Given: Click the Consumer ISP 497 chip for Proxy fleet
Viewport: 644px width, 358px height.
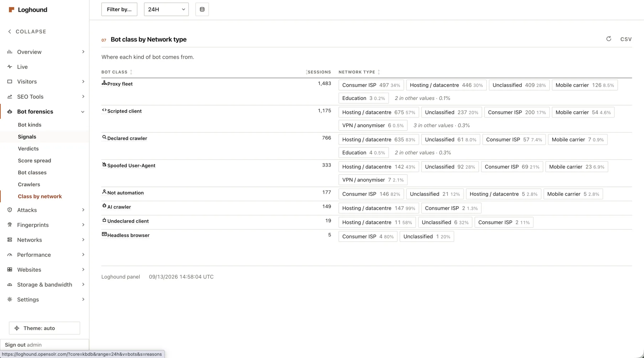Looking at the screenshot, I should 371,85.
